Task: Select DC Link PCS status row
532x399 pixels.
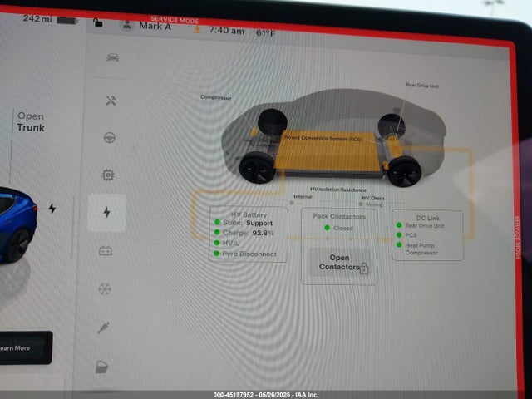Action: click(406, 235)
